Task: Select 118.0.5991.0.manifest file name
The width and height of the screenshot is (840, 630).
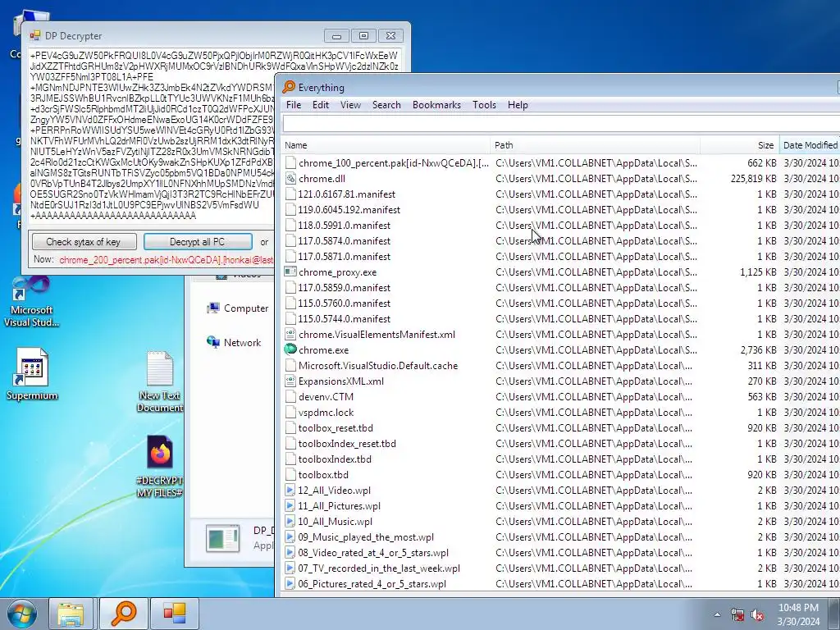Action: click(x=344, y=225)
